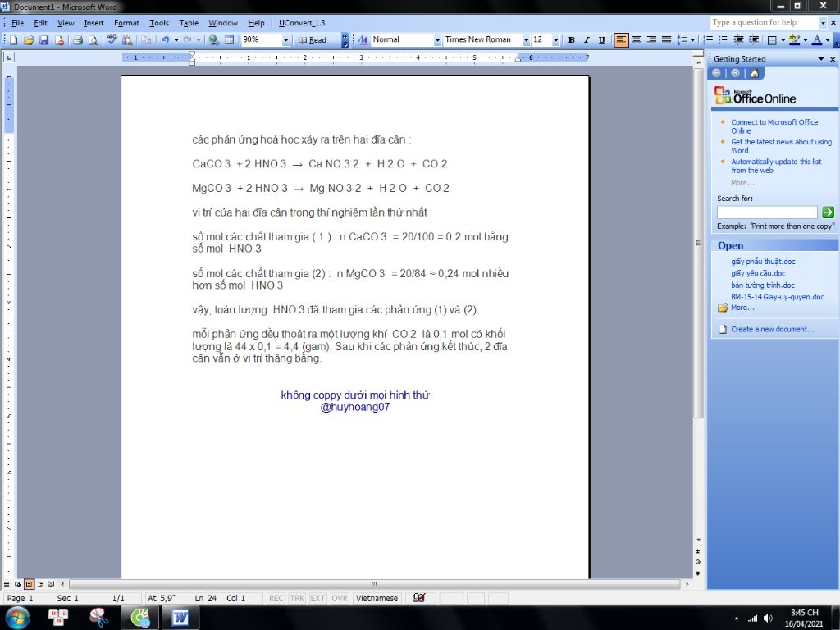Click Connect to Microsoft Office Online link
Viewport: 840px width, 630px height.
(x=774, y=126)
